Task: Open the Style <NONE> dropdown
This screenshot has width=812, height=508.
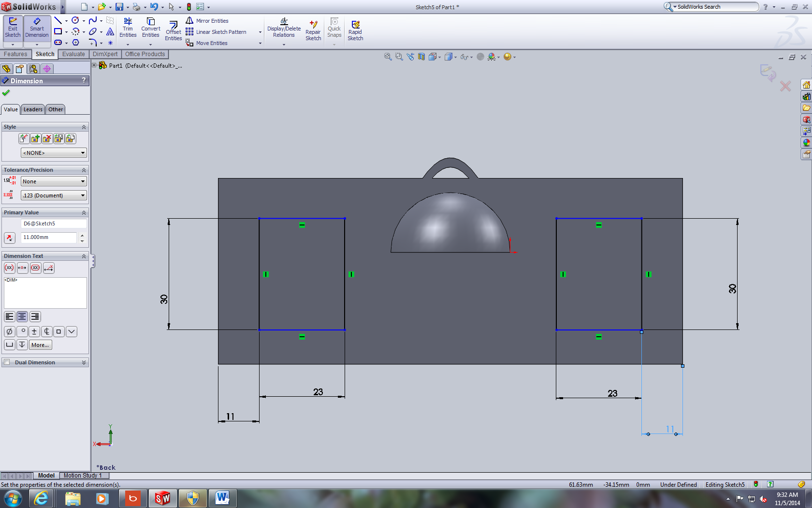Action: click(54, 152)
